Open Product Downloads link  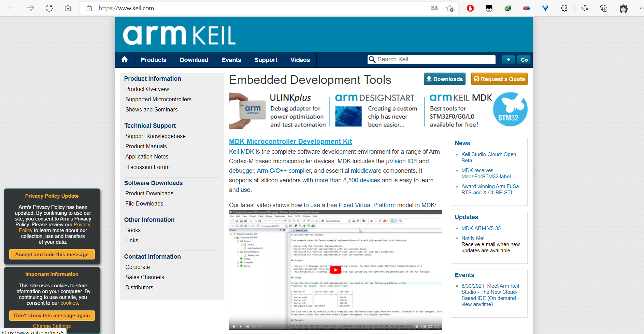pos(149,193)
